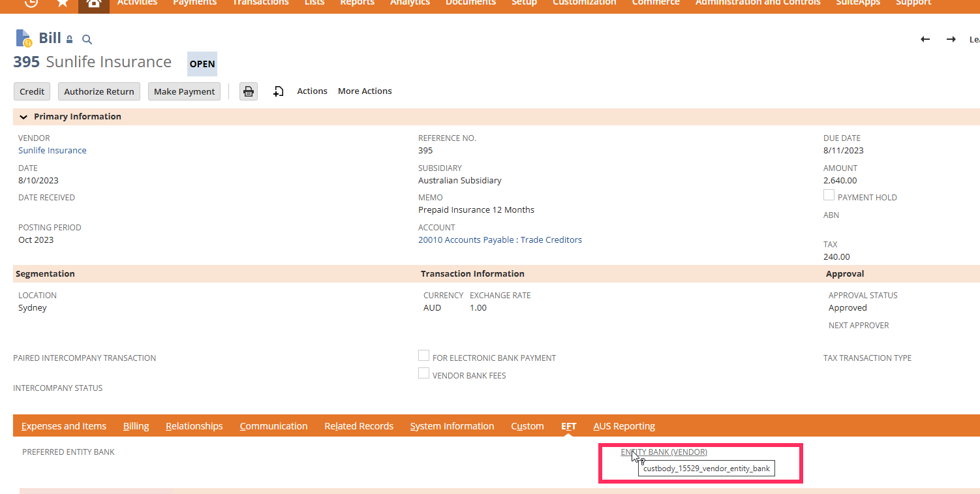Open search using the magnifier icon
980x494 pixels.
pyautogui.click(x=87, y=39)
